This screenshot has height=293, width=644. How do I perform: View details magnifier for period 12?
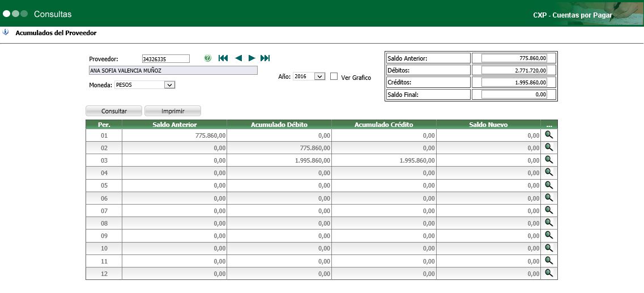[548, 273]
